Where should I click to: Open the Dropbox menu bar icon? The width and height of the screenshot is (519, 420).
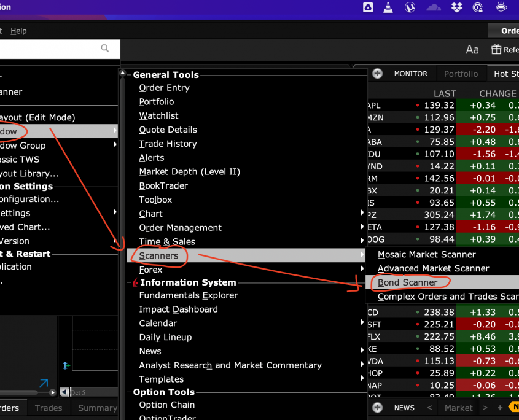click(x=456, y=7)
